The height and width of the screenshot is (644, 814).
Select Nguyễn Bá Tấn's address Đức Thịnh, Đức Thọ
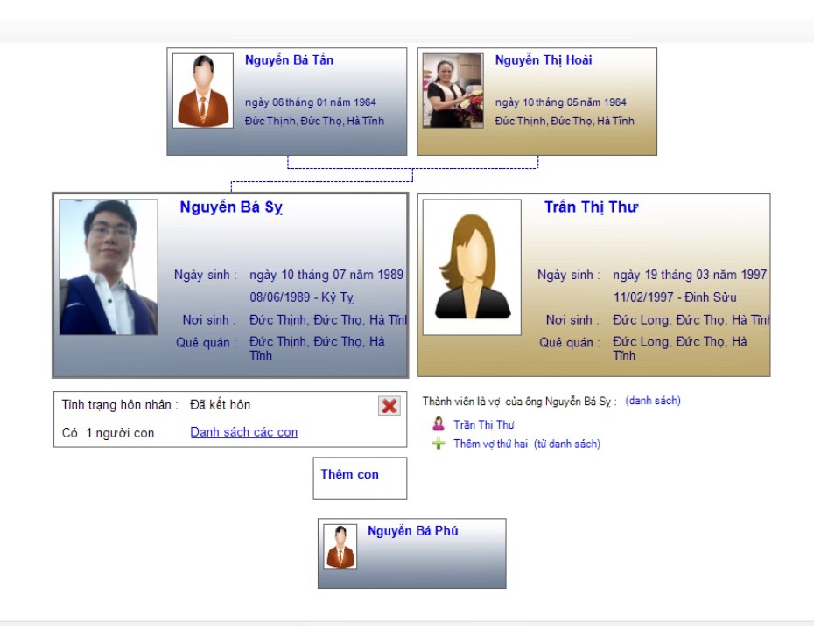point(314,121)
